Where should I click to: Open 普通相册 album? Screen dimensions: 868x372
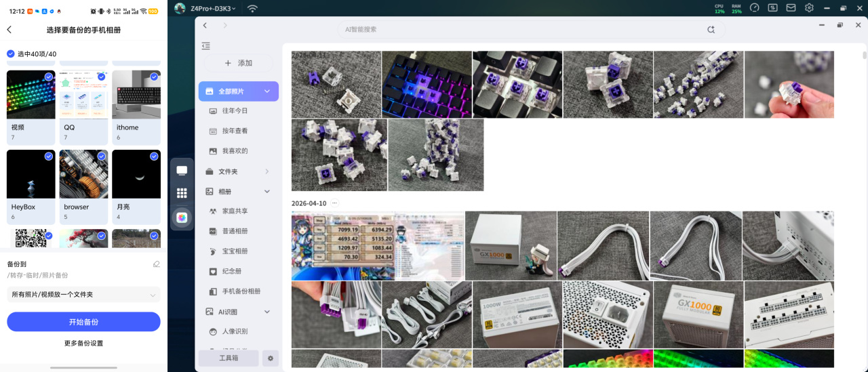pos(235,231)
